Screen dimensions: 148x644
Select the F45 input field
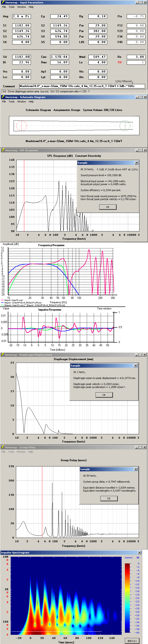coord(136,42)
